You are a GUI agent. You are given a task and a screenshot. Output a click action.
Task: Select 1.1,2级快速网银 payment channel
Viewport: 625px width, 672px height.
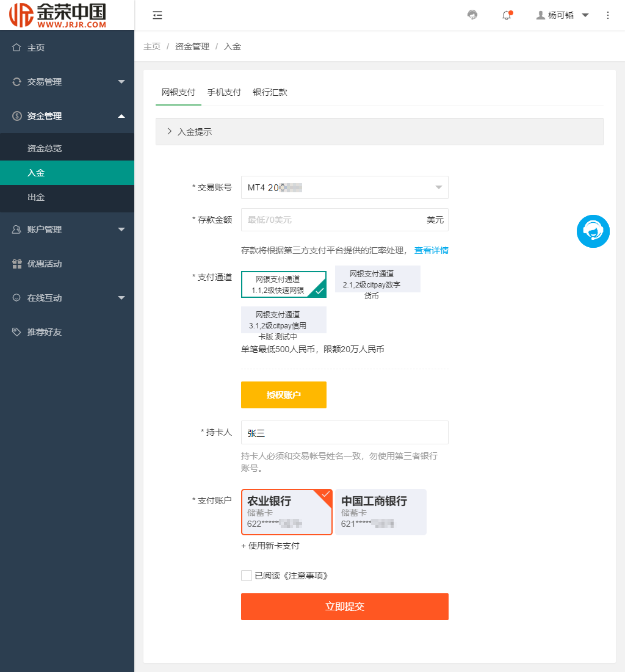coord(283,284)
